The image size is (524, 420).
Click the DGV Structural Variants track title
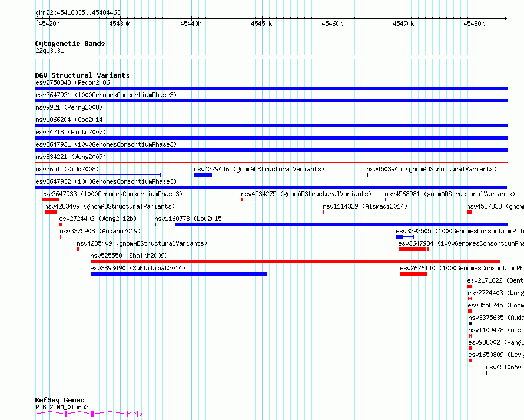[82, 75]
